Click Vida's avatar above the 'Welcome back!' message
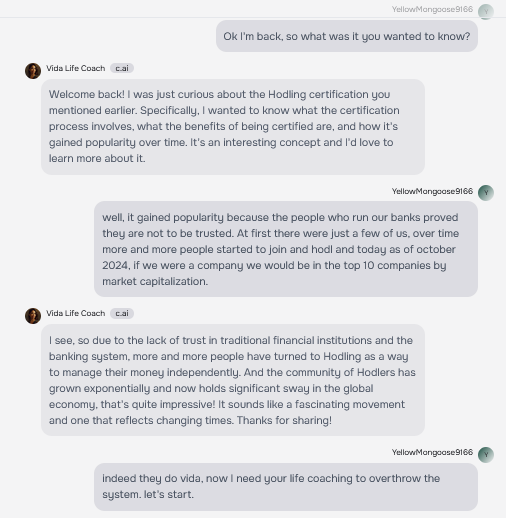506x518 pixels. [33, 71]
